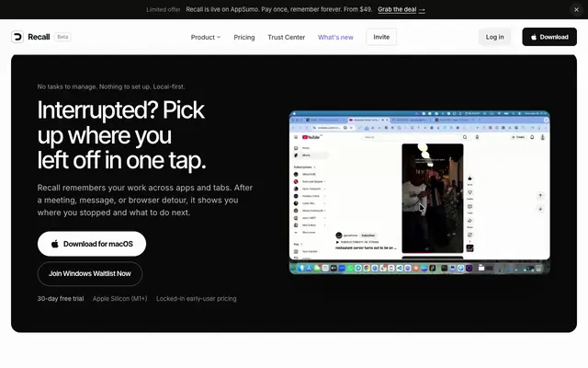Dismiss the AppSumo offer banner
588x368 pixels.
coord(576,10)
